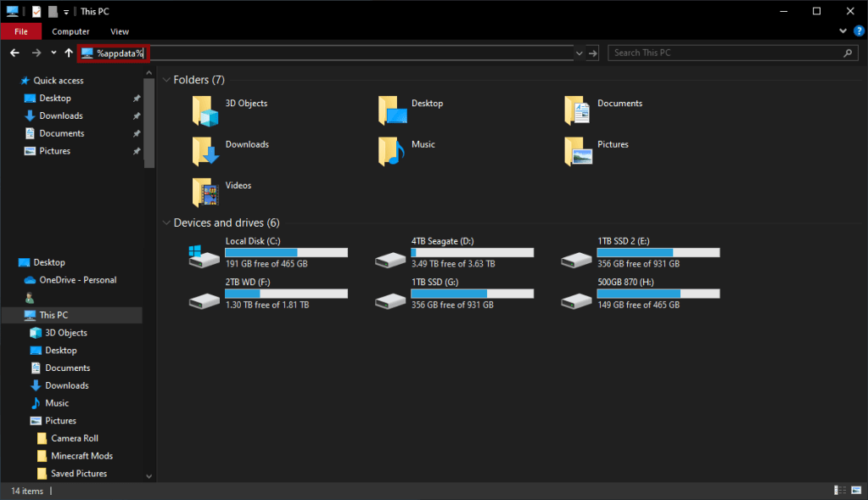
Task: Open the File menu
Action: (21, 31)
